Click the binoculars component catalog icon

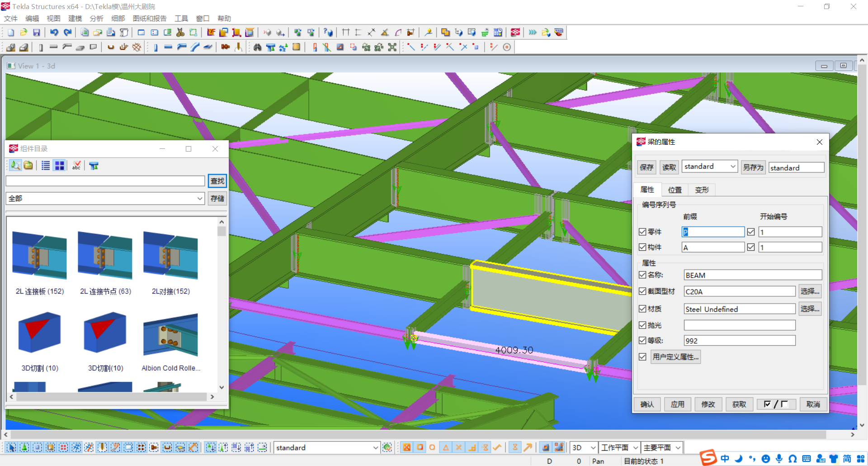click(x=257, y=47)
